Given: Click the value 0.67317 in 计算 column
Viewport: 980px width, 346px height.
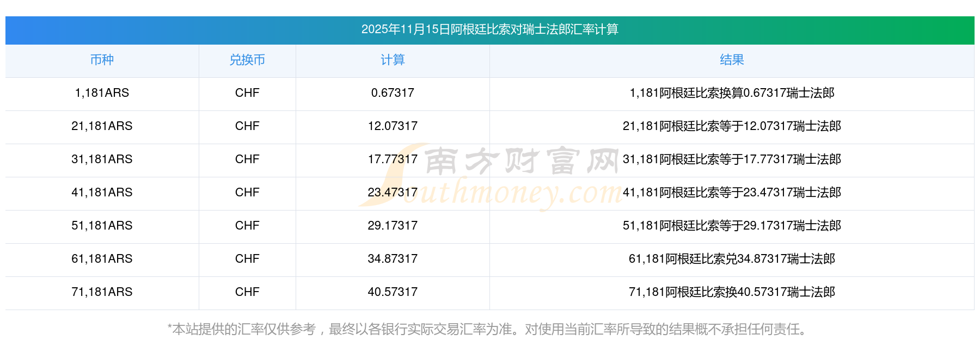Looking at the screenshot, I should pyautogui.click(x=393, y=93).
